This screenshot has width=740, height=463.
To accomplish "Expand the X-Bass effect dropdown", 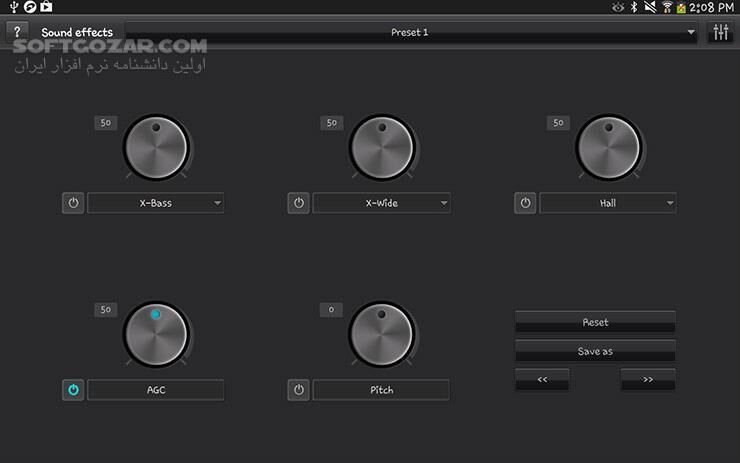I will point(156,203).
